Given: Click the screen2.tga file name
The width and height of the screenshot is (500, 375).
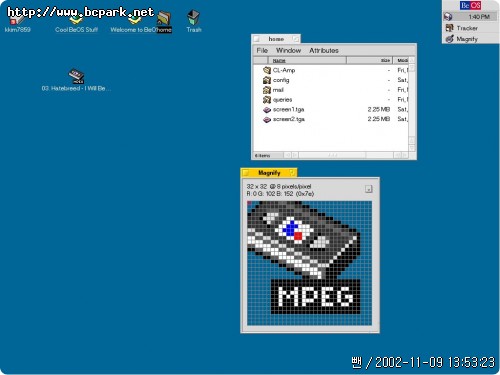Looking at the screenshot, I should (x=289, y=119).
